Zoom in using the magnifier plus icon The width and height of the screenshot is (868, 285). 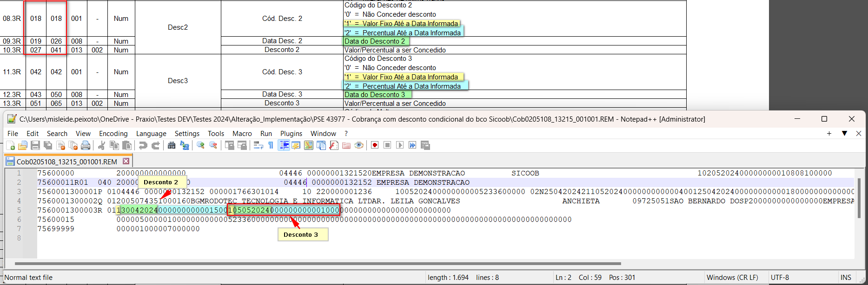201,146
